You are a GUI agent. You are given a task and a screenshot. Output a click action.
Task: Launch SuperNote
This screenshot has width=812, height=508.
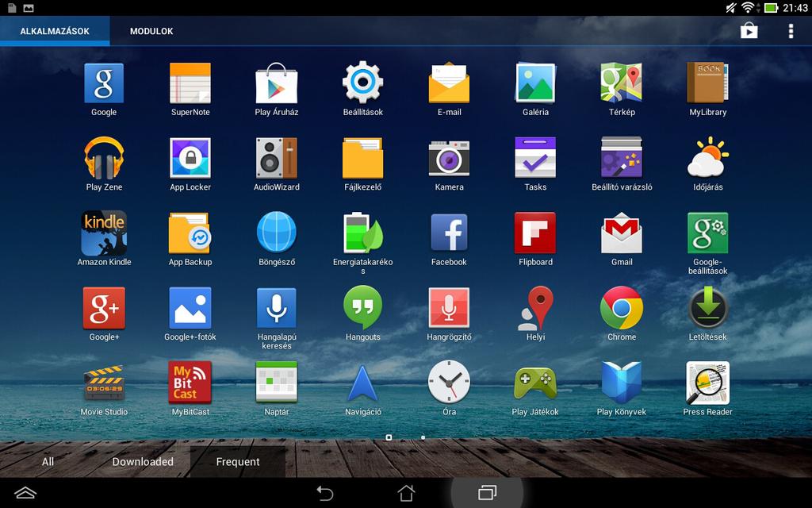pos(190,83)
